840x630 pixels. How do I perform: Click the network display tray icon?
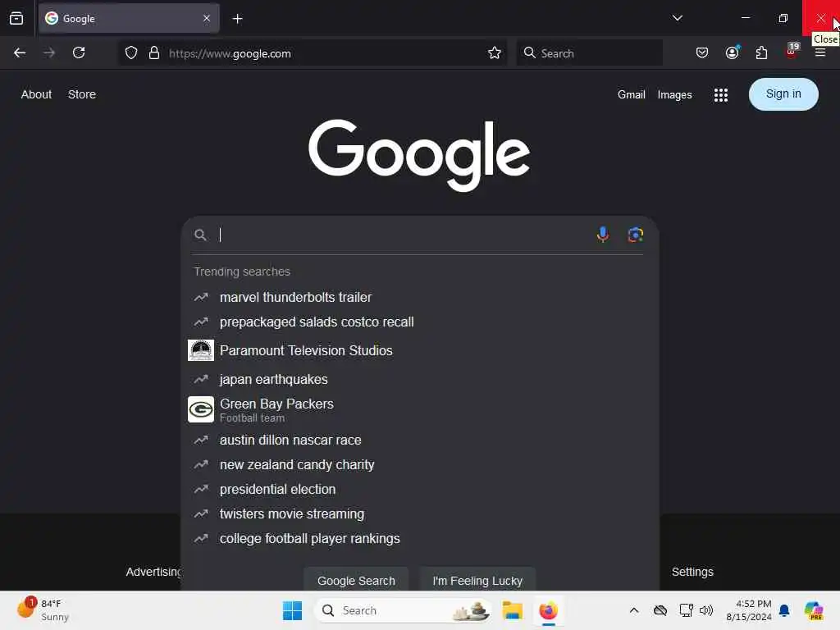tap(686, 610)
